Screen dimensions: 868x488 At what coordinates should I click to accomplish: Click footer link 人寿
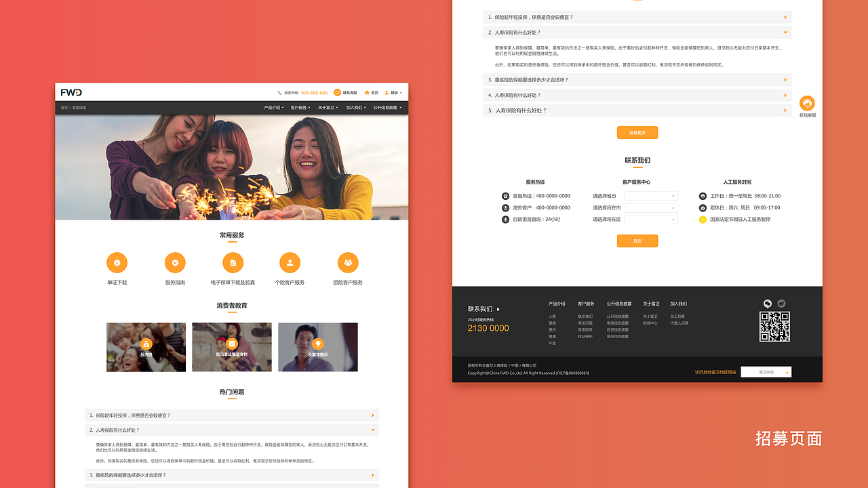tap(552, 317)
